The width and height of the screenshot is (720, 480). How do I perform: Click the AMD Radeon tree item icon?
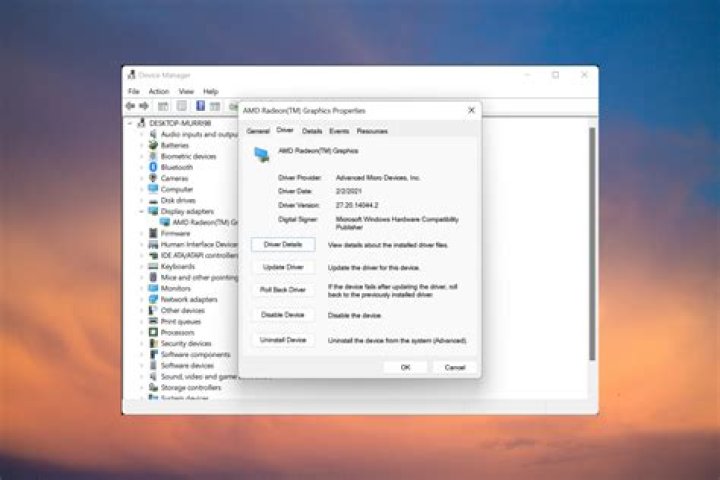pyautogui.click(x=165, y=222)
